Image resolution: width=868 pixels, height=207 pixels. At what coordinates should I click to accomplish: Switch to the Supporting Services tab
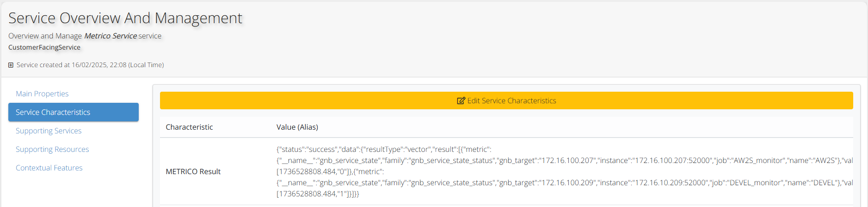tap(49, 131)
